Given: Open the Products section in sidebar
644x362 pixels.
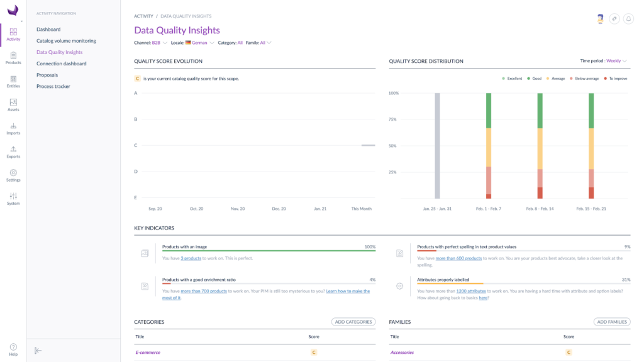Looking at the screenshot, I should pos(13,58).
